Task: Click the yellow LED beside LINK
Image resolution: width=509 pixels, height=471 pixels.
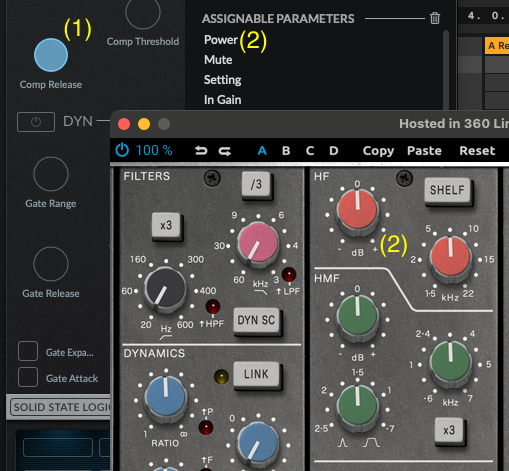Action: coord(221,377)
